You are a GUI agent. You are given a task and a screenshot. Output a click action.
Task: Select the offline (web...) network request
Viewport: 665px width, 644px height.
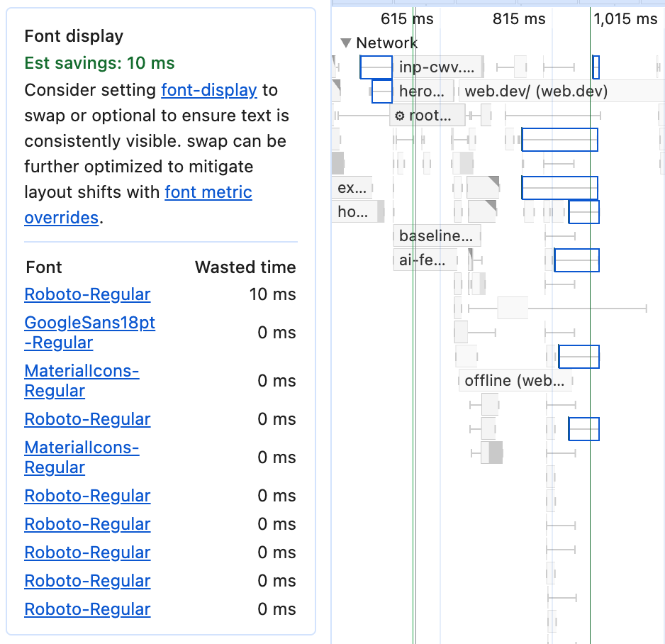515,381
